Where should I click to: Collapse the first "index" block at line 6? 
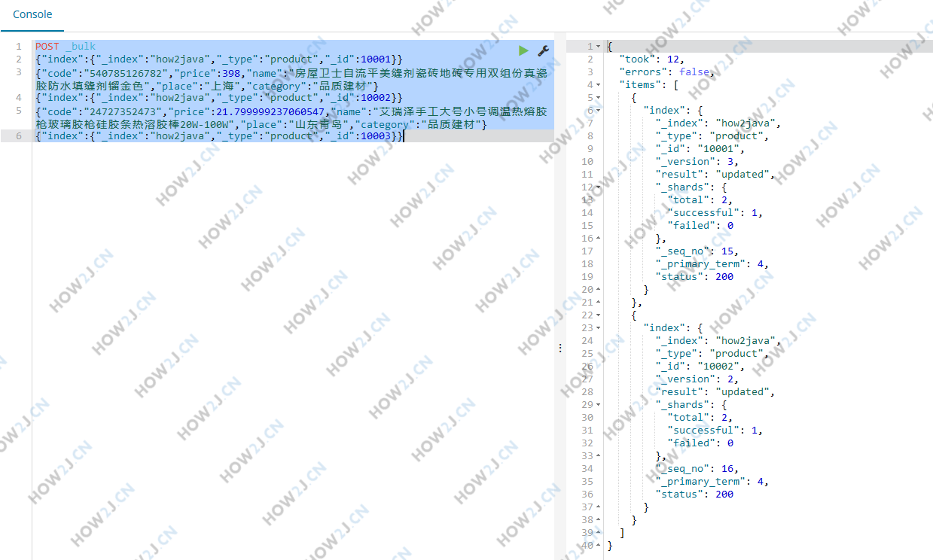tap(599, 111)
